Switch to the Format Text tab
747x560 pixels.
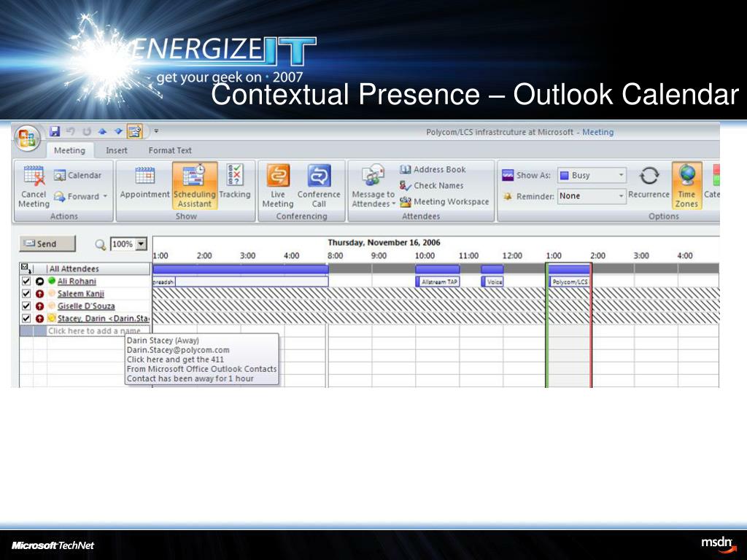(x=170, y=150)
